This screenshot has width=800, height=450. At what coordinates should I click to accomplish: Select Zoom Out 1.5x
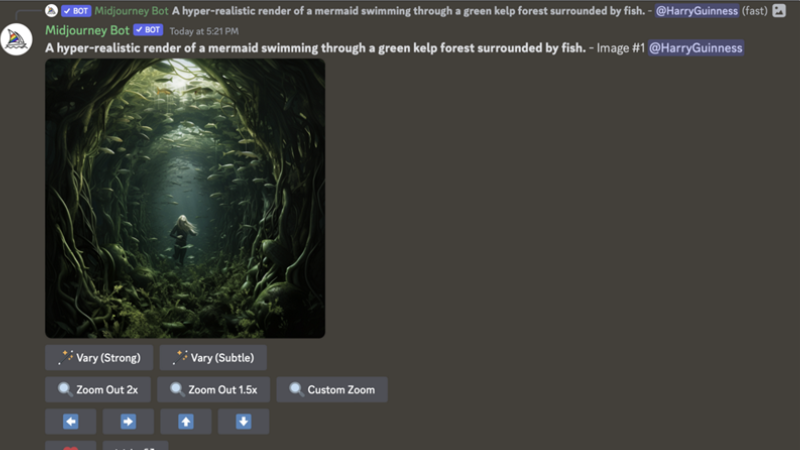click(x=213, y=390)
